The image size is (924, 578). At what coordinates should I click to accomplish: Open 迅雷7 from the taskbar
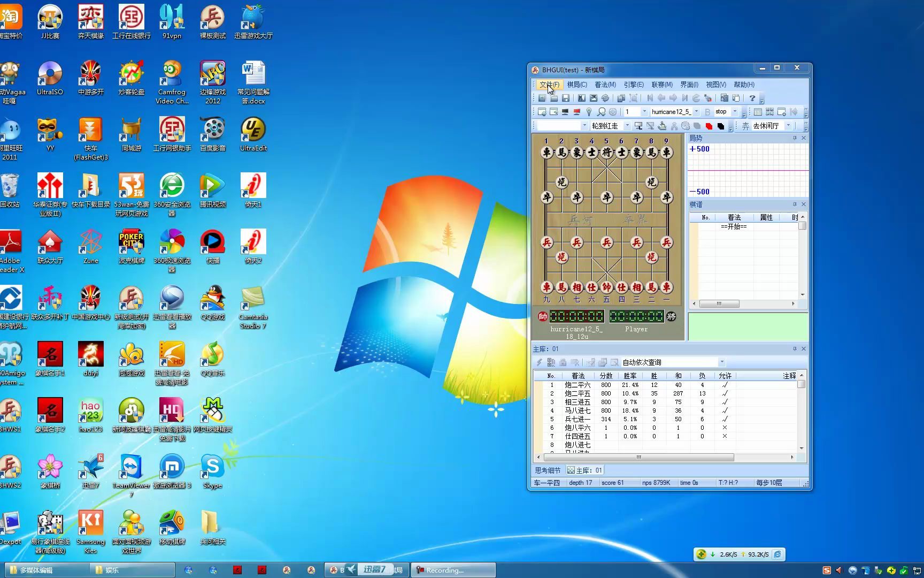(x=374, y=570)
